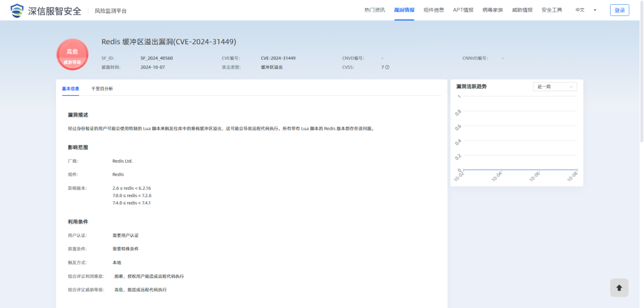Viewport: 644px width, 308px height.
Task: Open the 热门资讯 menu
Action: coord(374,10)
